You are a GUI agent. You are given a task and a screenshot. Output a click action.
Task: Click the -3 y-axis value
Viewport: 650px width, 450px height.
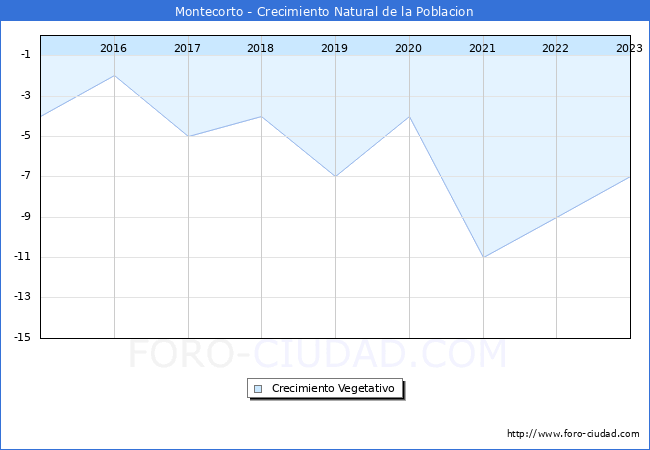[26, 95]
